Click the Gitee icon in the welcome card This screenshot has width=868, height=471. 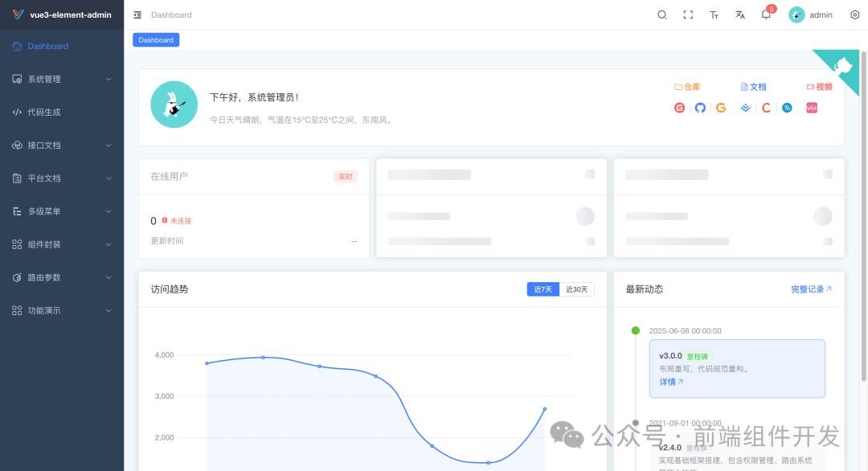[x=679, y=107]
